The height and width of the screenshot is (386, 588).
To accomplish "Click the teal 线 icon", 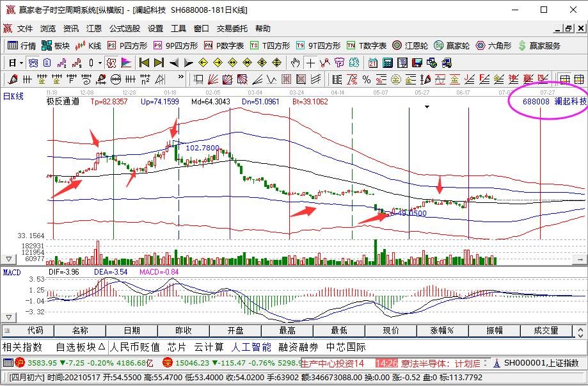I will (x=354, y=63).
